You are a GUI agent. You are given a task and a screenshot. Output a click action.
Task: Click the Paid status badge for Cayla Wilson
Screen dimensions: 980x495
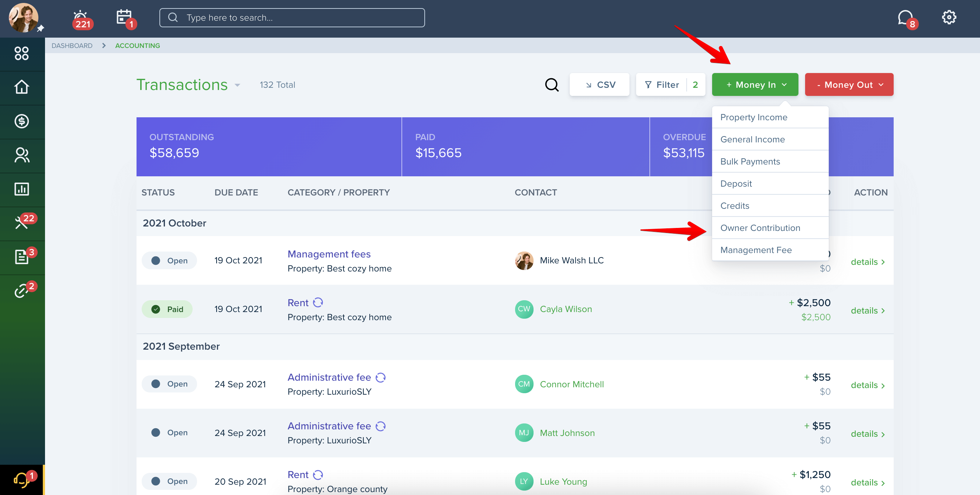click(x=167, y=309)
